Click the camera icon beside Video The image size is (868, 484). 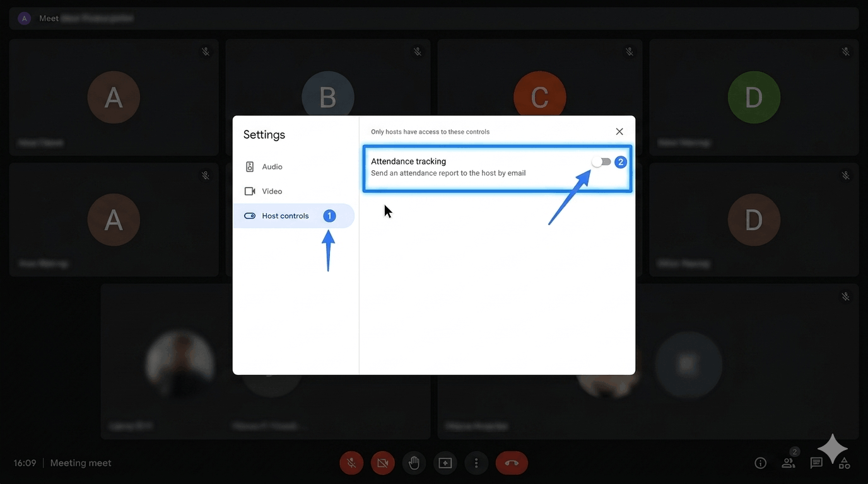(x=250, y=191)
